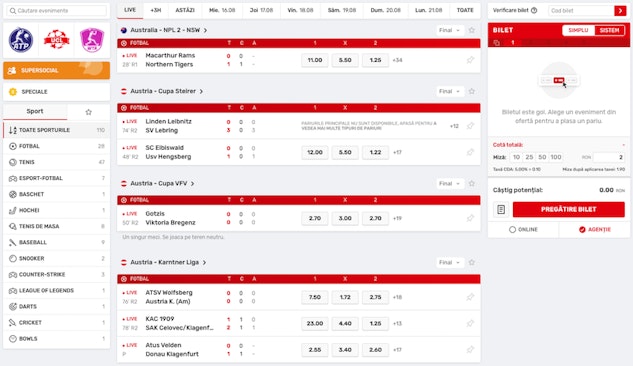Pin the KAC 1909 match

(x=470, y=323)
